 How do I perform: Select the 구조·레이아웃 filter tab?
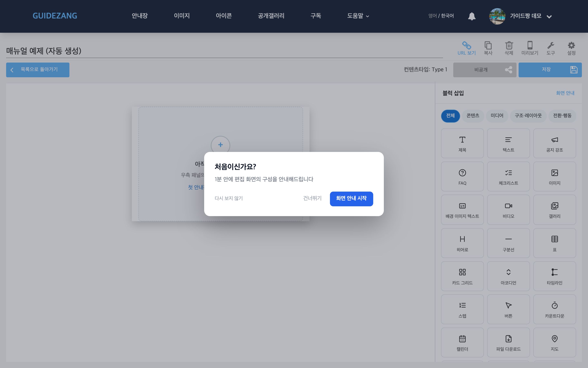(528, 116)
